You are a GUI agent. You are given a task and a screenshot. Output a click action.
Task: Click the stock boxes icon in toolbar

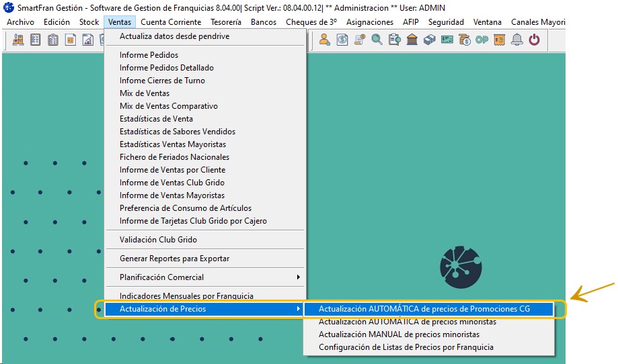[17, 40]
